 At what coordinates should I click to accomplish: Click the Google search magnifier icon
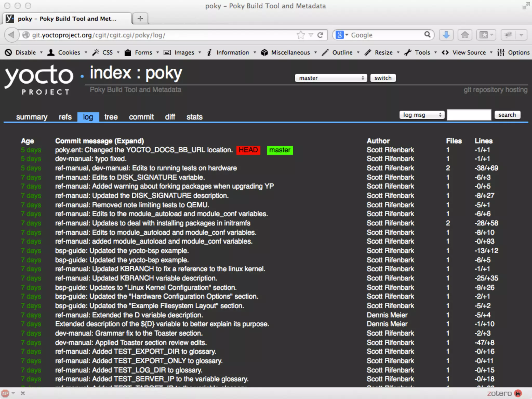coord(427,35)
